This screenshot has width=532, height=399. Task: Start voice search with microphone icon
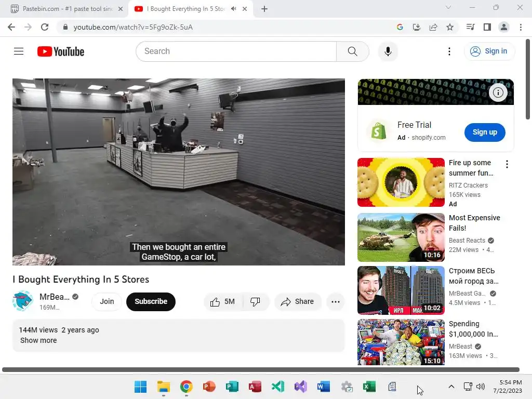pos(388,51)
